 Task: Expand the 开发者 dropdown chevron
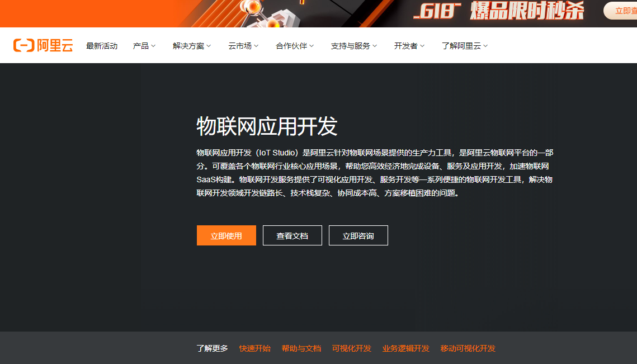tap(422, 46)
